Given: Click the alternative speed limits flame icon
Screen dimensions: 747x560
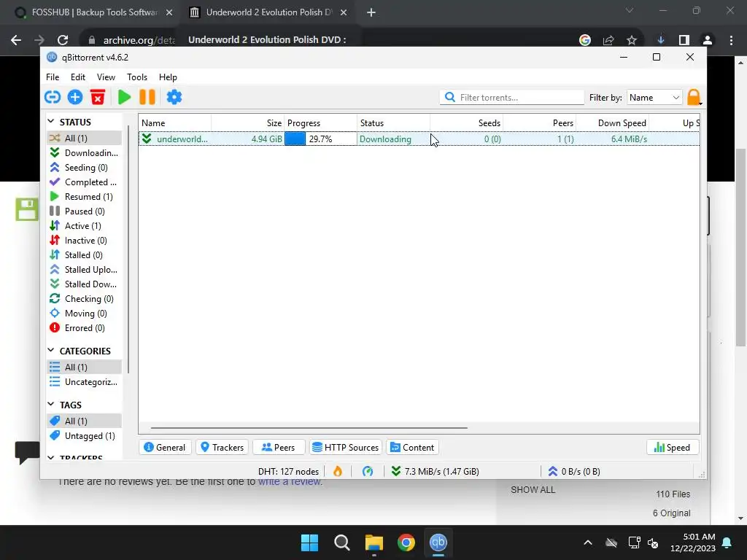Looking at the screenshot, I should point(338,472).
